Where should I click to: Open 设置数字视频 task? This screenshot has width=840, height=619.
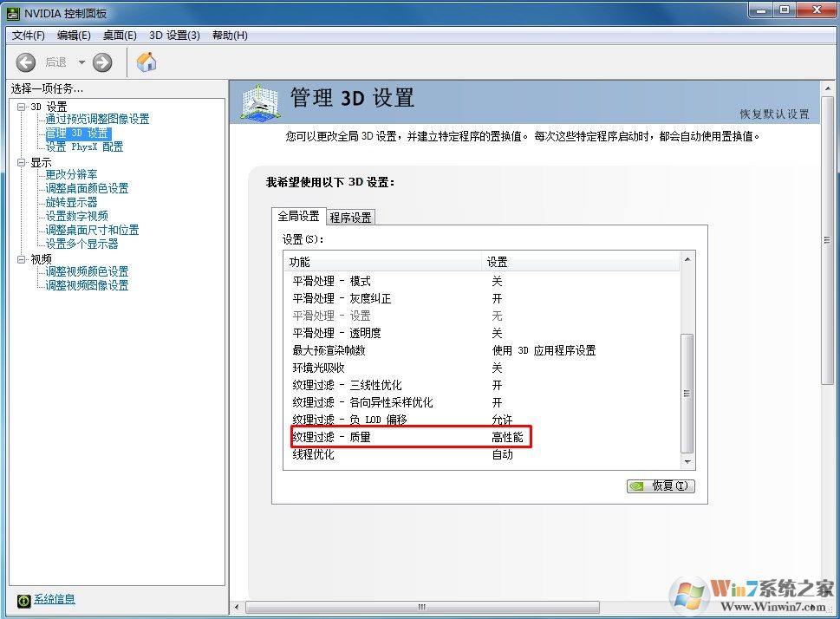pos(76,216)
